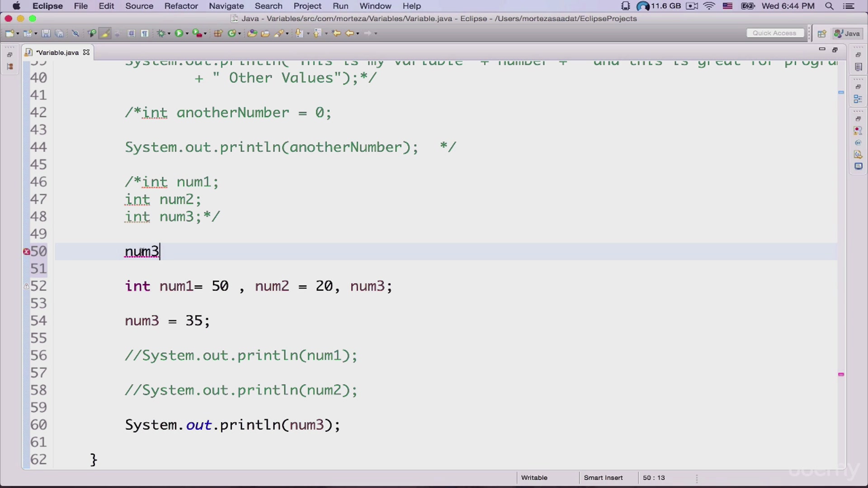This screenshot has width=868, height=488.
Task: Open the New wizard dropdown arrow
Action: point(18,33)
